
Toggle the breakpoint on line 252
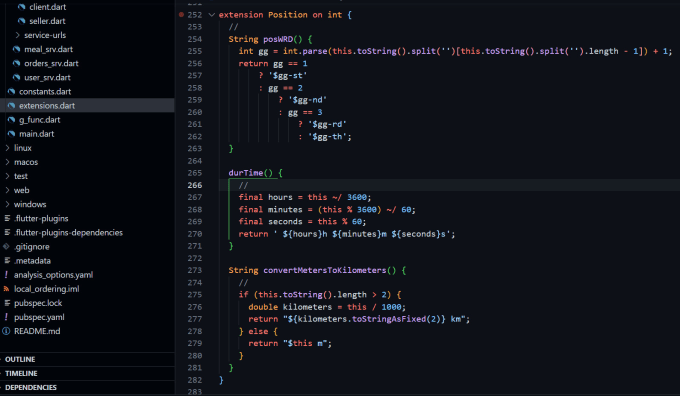[x=181, y=15]
